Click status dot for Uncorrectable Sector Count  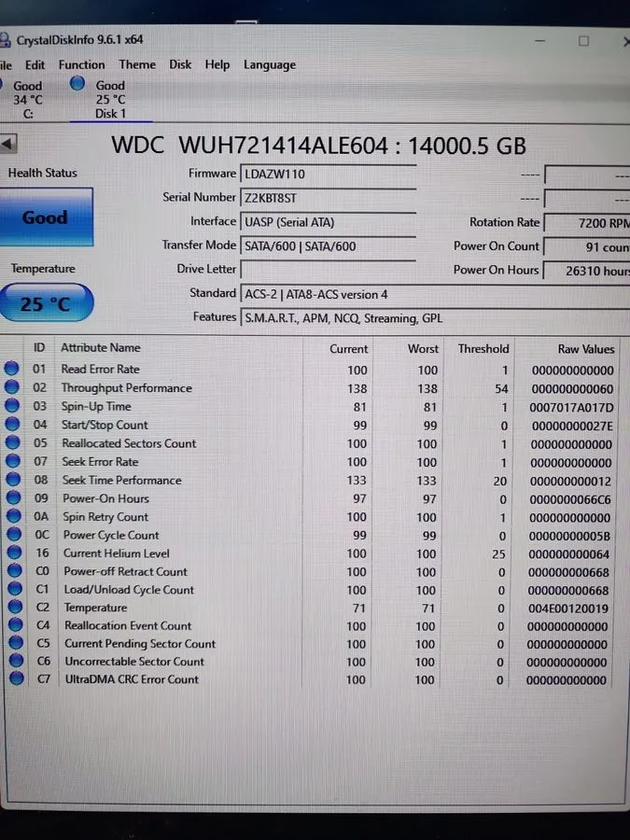[x=17, y=660]
